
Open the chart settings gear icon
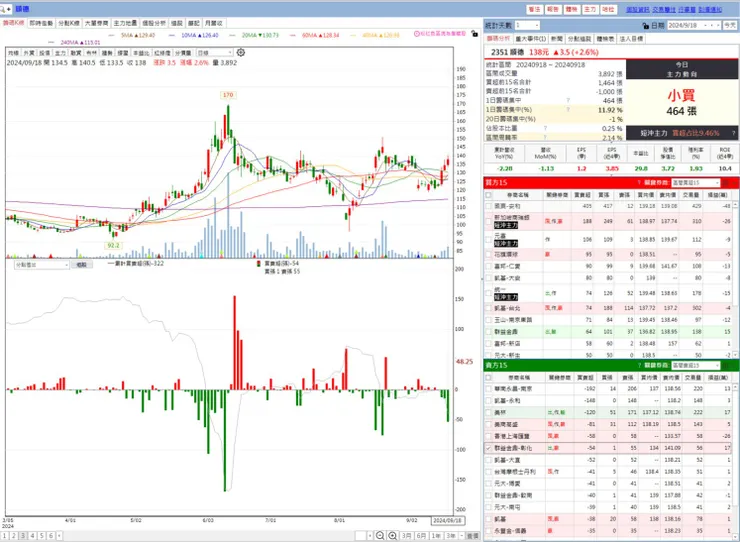pyautogui.click(x=241, y=52)
